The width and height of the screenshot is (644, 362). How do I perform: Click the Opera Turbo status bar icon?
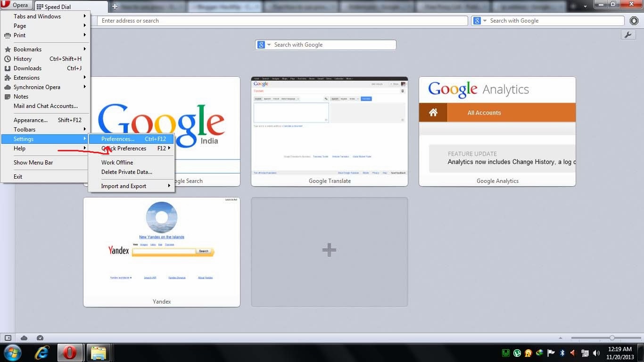(40, 338)
